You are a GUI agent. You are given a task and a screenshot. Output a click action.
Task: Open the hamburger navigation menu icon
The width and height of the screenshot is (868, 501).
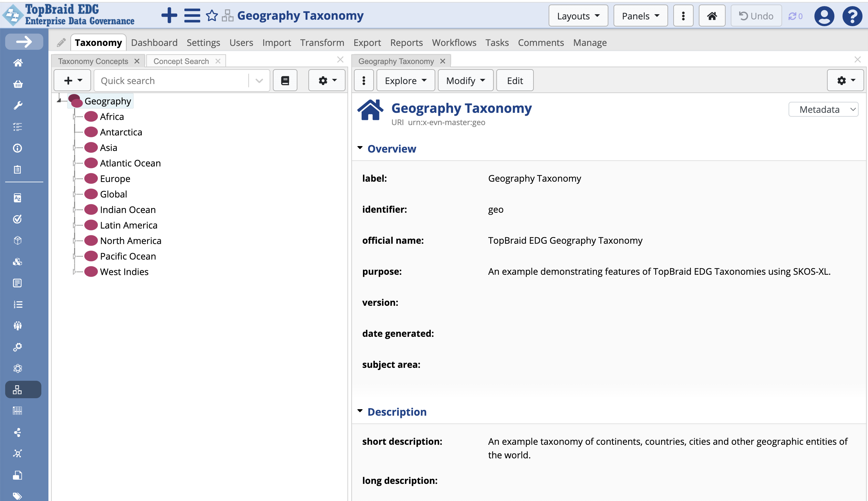(x=192, y=16)
